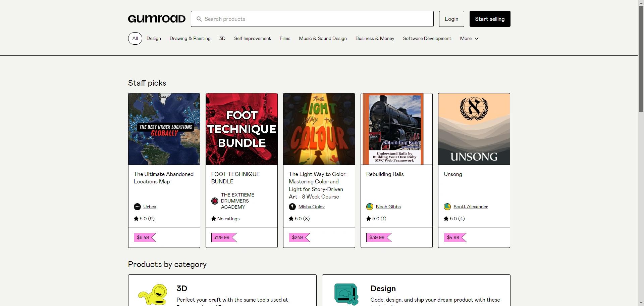Screen dimensions: 644x306
Task: Visit THE EXTREME DRUMMERS ACADEMY profile
Action: (237, 201)
